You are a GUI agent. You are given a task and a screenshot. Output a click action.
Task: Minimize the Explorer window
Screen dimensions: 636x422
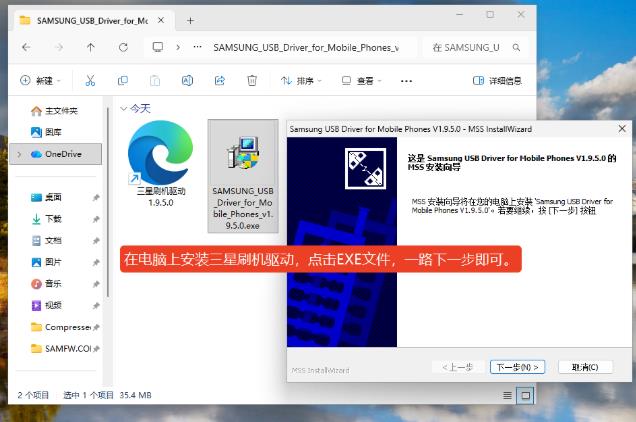click(x=460, y=15)
